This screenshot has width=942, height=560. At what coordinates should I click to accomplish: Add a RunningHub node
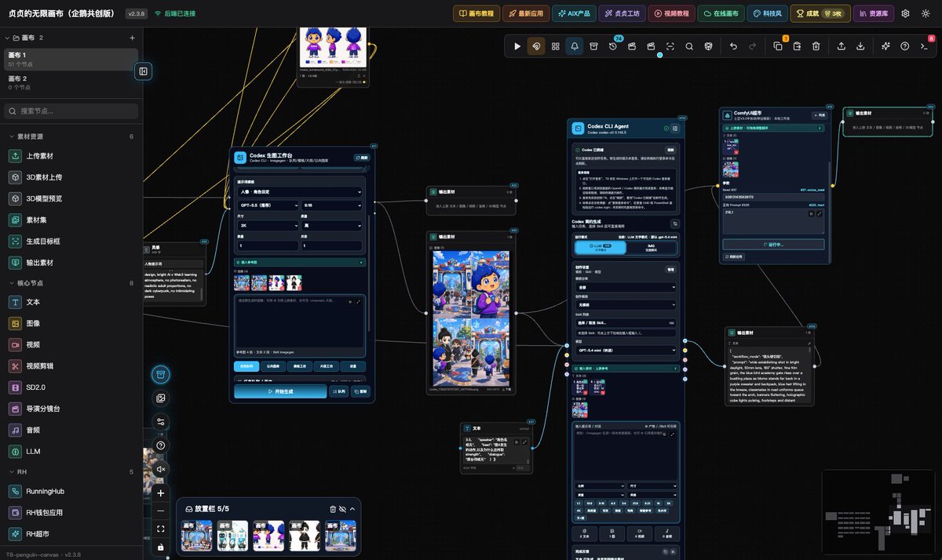[x=71, y=491]
